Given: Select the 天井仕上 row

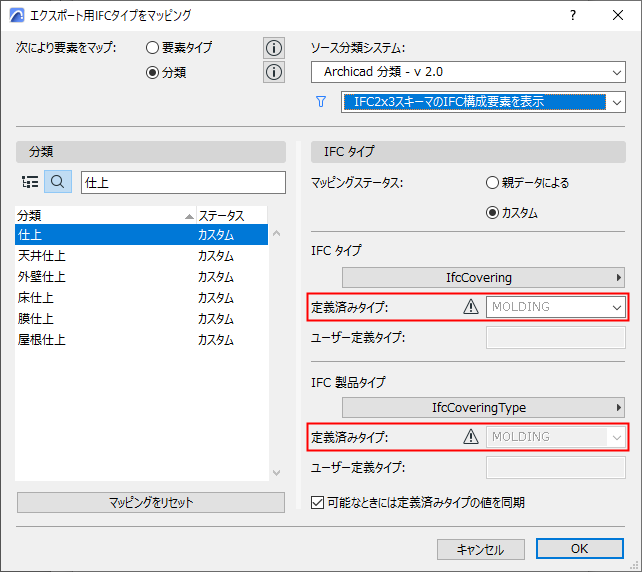Looking at the screenshot, I should click(x=141, y=255).
